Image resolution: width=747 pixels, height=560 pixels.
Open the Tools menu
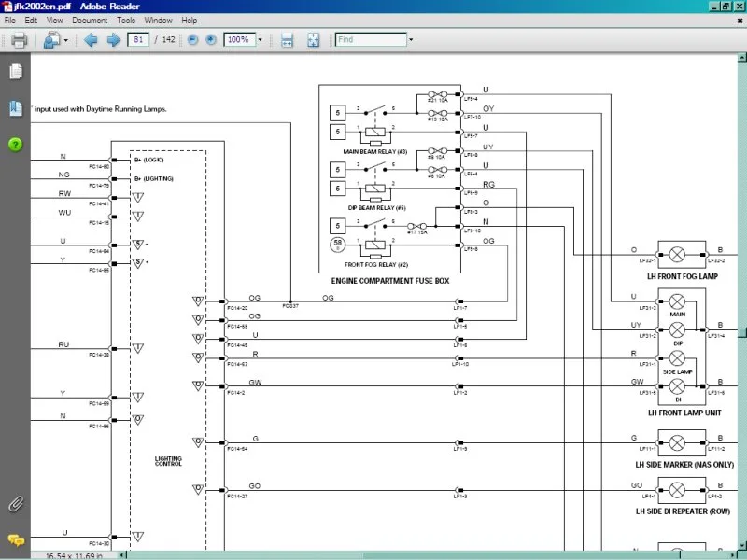126,21
